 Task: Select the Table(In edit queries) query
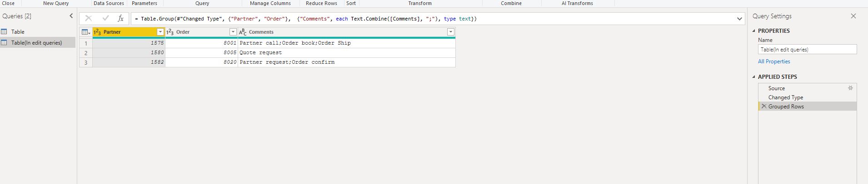[x=38, y=42]
